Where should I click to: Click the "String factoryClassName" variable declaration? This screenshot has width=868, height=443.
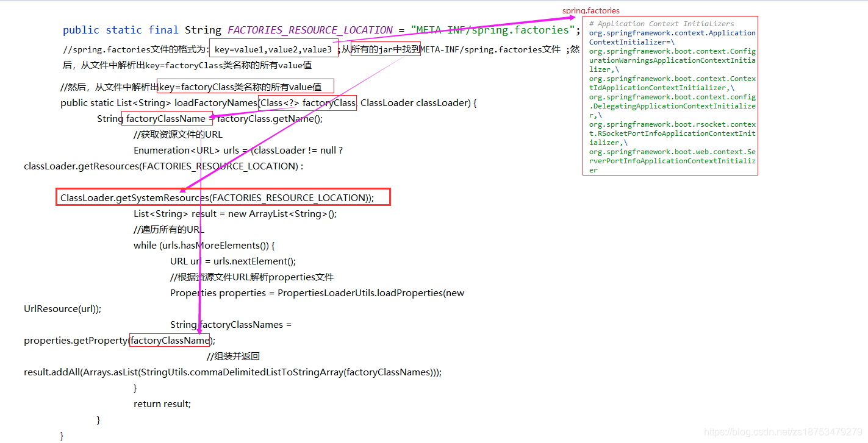pyautogui.click(x=151, y=118)
